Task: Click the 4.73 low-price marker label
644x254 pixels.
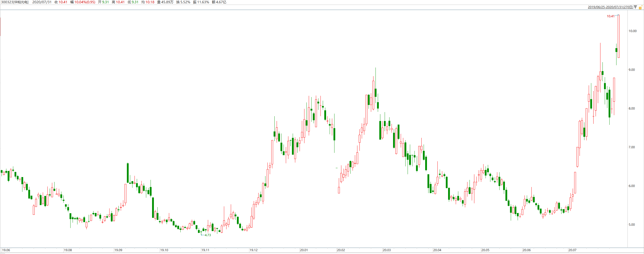Action: (208, 235)
